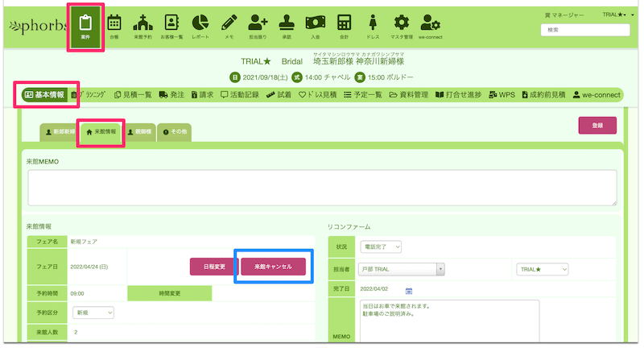Open ドレス見積 heart menu item

[317, 95]
